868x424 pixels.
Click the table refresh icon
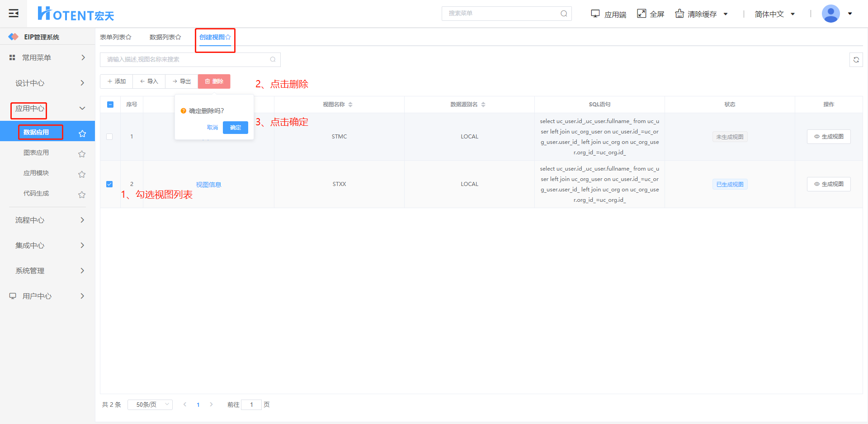856,60
